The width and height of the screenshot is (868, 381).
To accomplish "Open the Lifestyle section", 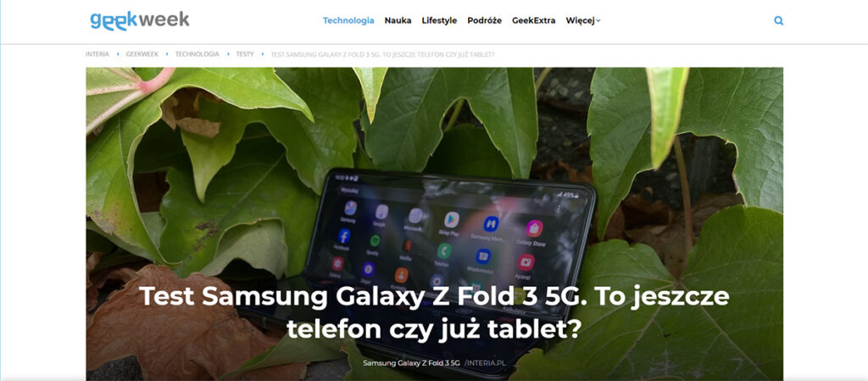I will (x=439, y=20).
